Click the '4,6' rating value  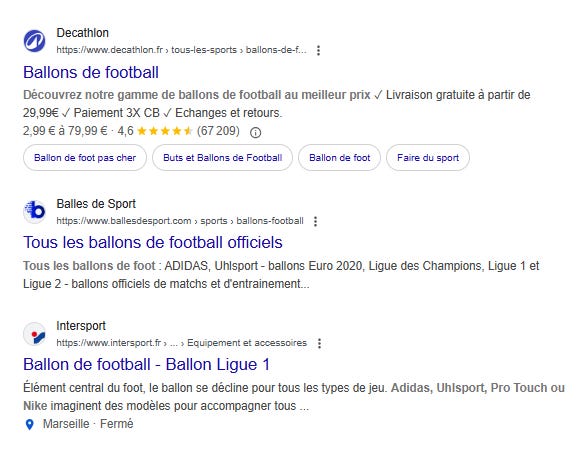[125, 131]
